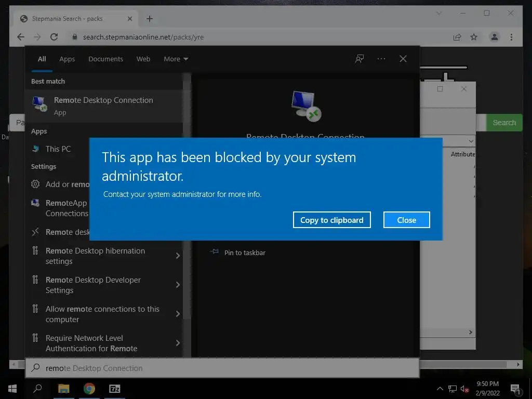The image size is (532, 399).
Task: Click the RemoteApp Connections icon
Action: click(35, 203)
